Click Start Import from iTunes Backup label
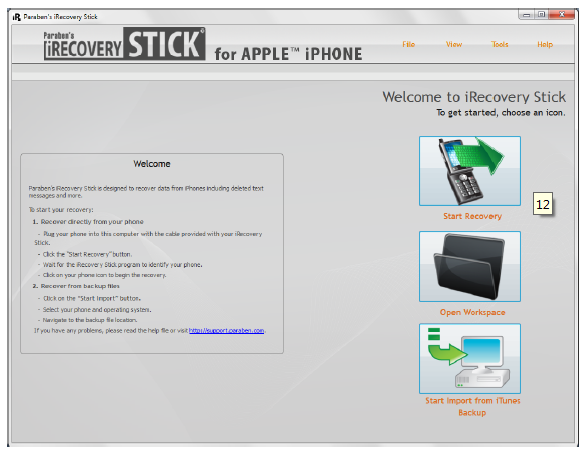Image resolution: width=588 pixels, height=453 pixels. [472, 406]
